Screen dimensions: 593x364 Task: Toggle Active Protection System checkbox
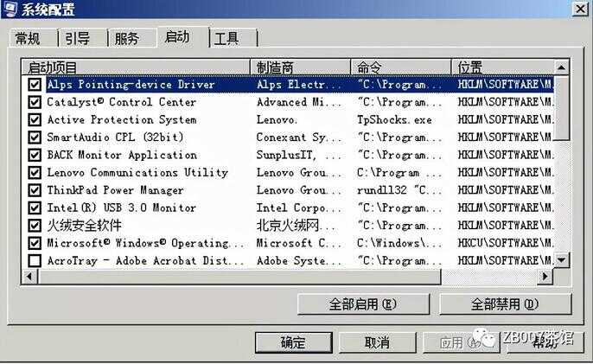pos(35,119)
